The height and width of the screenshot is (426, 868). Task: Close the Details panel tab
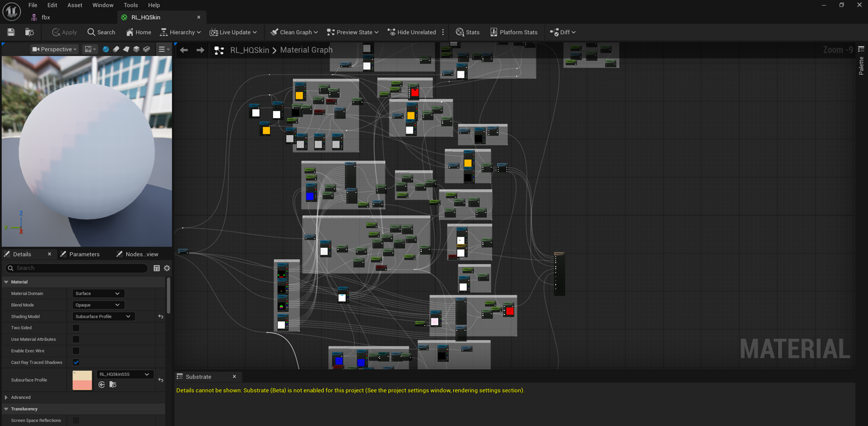click(49, 254)
